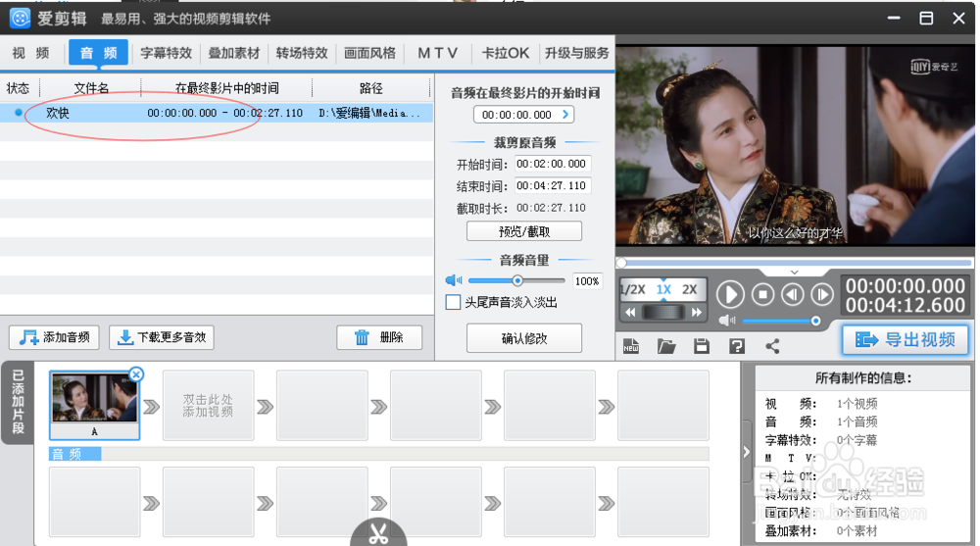The image size is (980, 546).
Task: Click the share icon
Action: [x=772, y=346]
